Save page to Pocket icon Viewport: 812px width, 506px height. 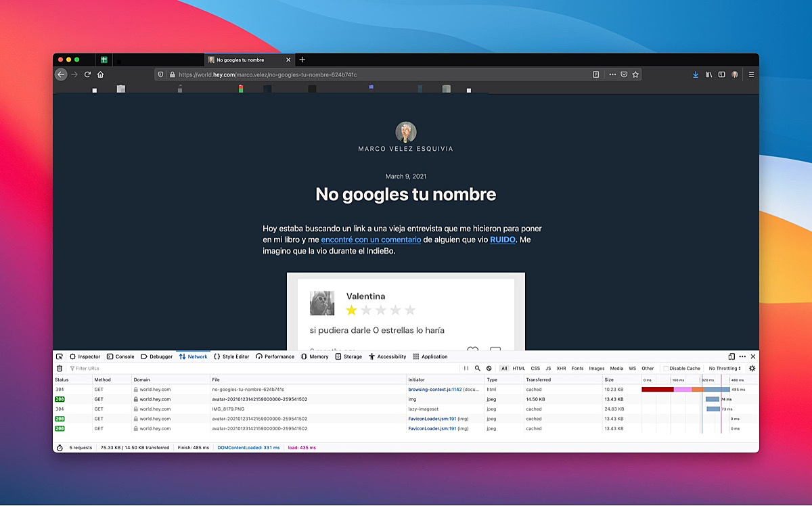point(624,74)
